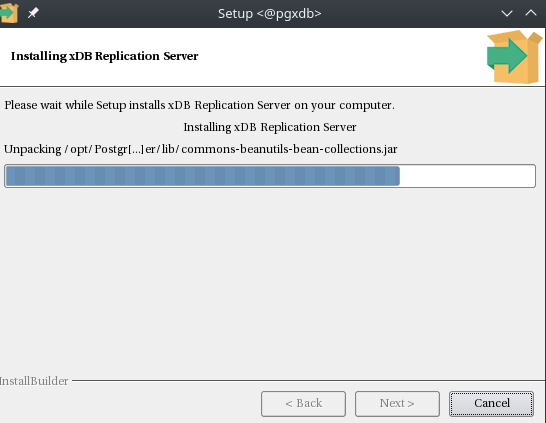Click the Please wait while Setup installs message

(200, 105)
